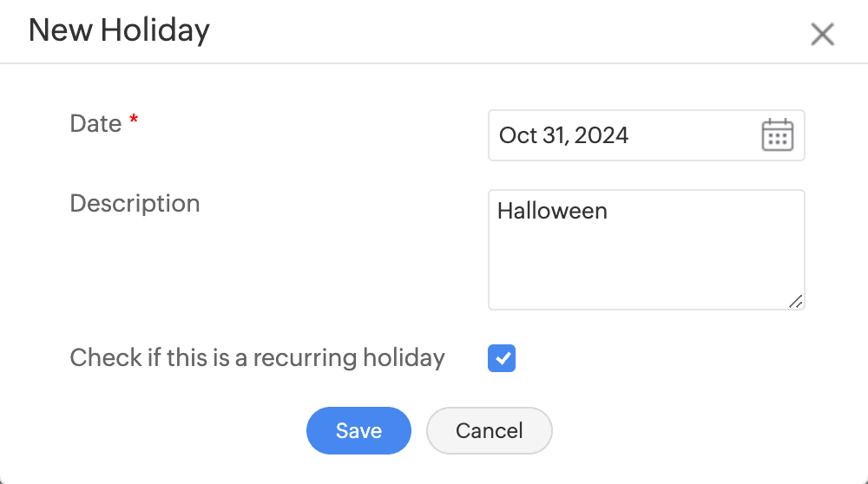This screenshot has height=484, width=868.
Task: Click the recurring holiday label text
Action: [x=257, y=357]
